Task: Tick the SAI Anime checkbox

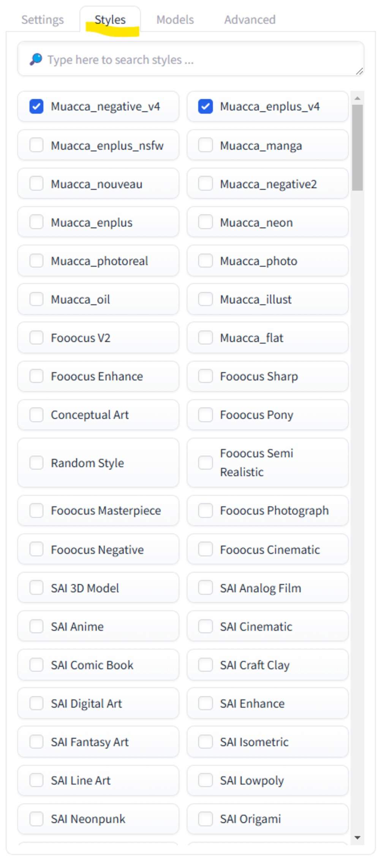Action: 36,626
